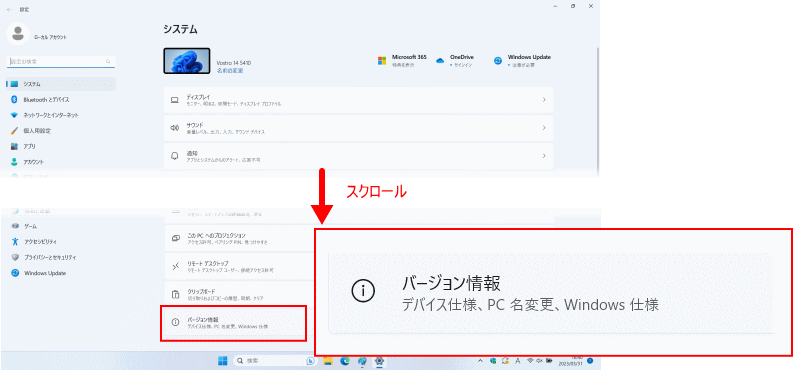Open クリップボード settings row
Image resolution: width=793 pixels, height=370 pixels.
(x=239, y=295)
